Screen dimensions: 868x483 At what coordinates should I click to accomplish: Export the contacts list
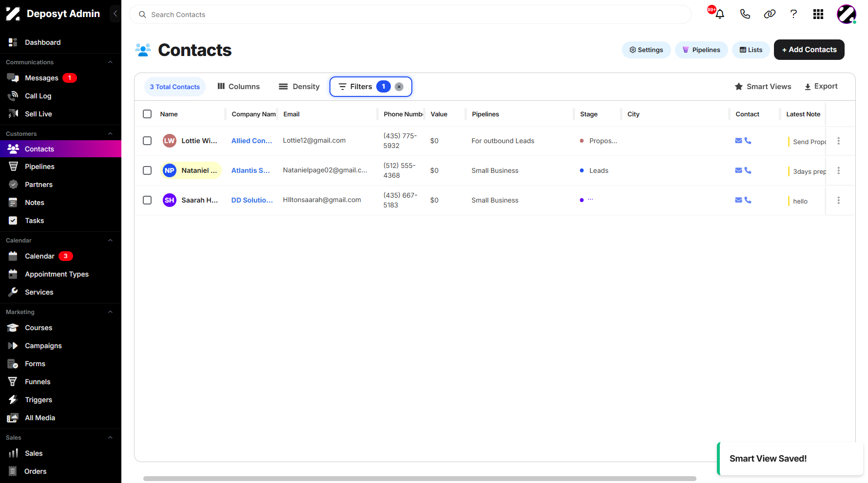821,87
